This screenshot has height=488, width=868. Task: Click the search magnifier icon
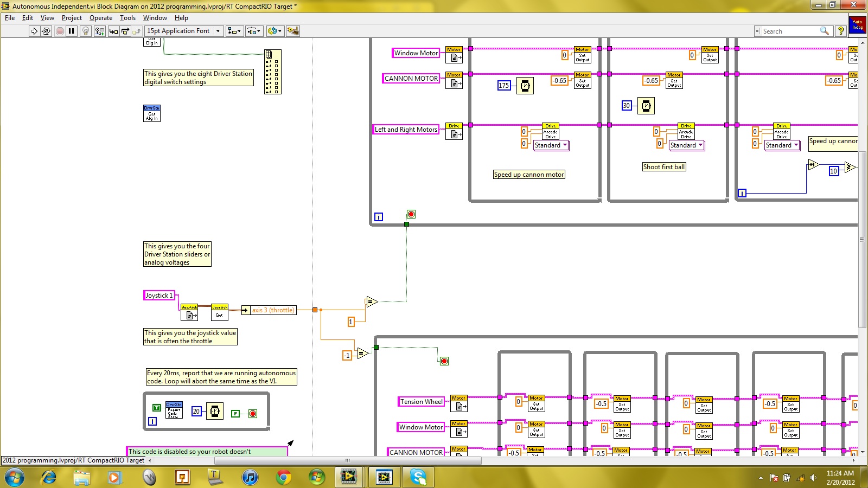point(824,31)
